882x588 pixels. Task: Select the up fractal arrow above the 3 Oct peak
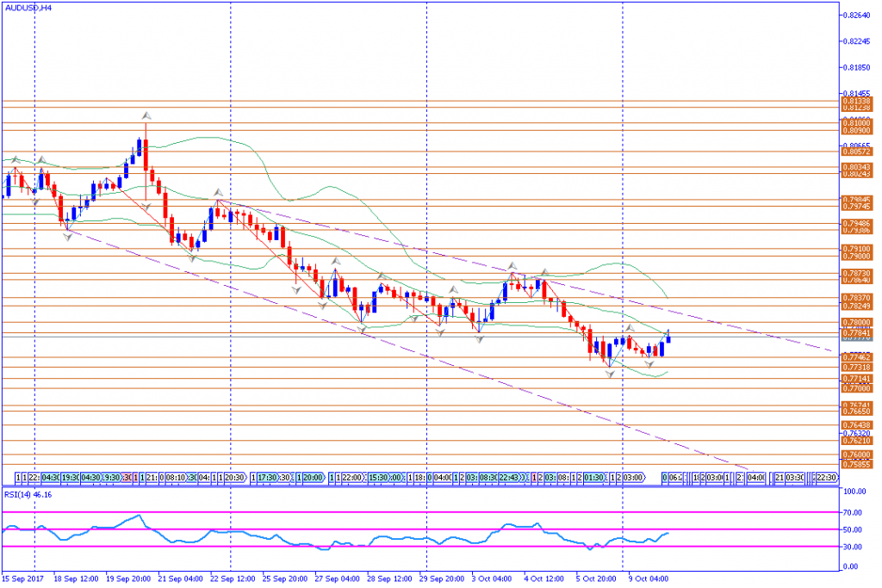point(512,266)
